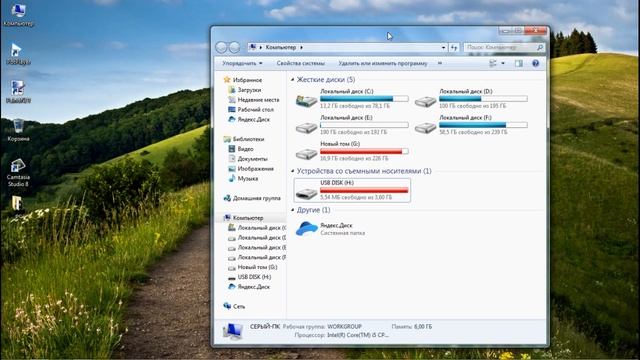
Task: Click WORKGROUP value in details pane
Action: click(344, 327)
